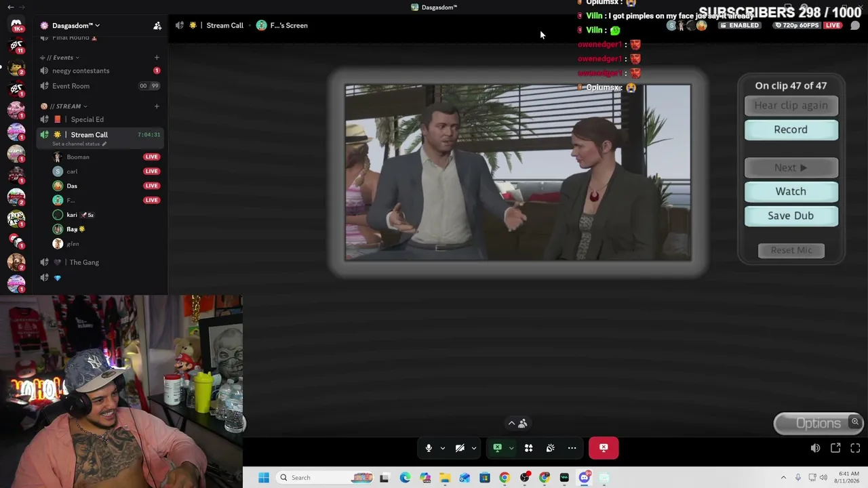The width and height of the screenshot is (868, 488).
Task: Join The Gang voice channel
Action: pos(100,262)
